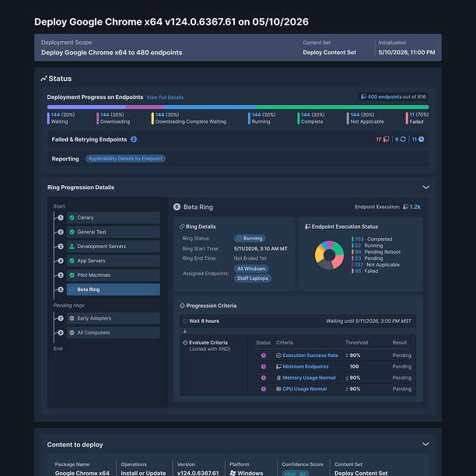Viewport: 476px width, 476px height.
Task: Click pending status icon for Memory Usage Normal
Action: click(x=264, y=378)
